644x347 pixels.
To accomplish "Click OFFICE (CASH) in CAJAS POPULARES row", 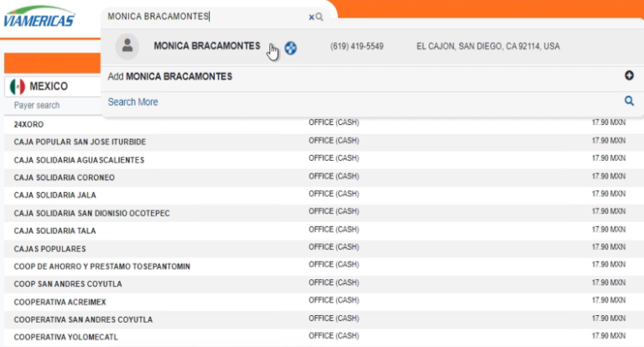I will point(334,247).
